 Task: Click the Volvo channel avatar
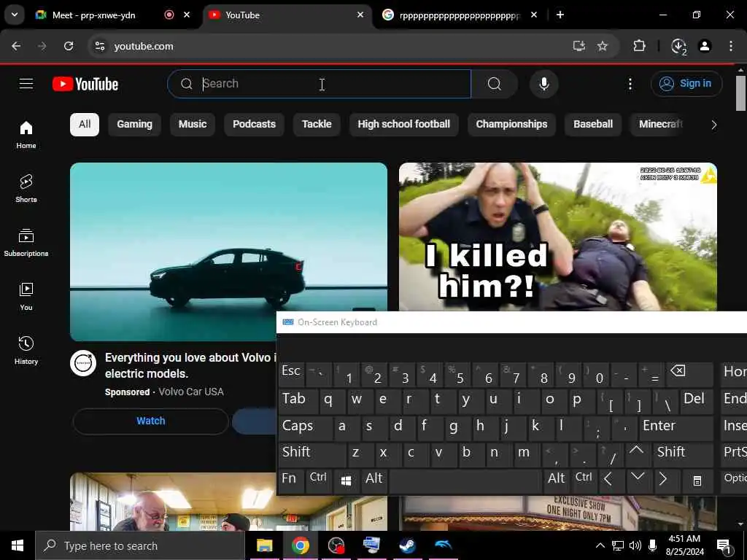[83, 363]
